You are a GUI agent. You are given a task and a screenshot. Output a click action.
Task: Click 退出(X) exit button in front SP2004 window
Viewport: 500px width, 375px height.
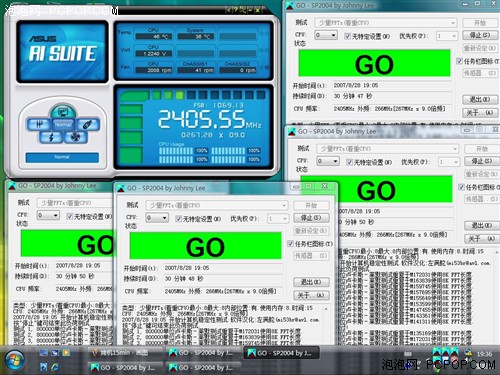click(311, 282)
